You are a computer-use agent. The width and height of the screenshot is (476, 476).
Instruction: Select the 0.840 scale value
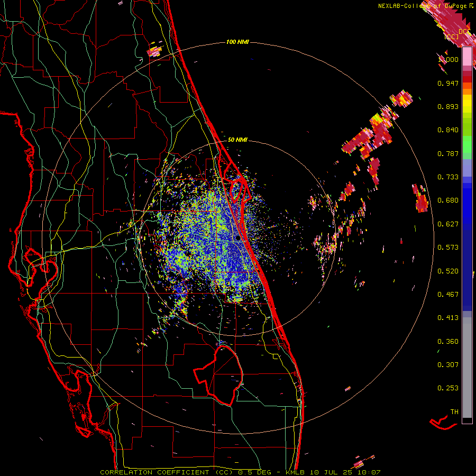pos(448,130)
